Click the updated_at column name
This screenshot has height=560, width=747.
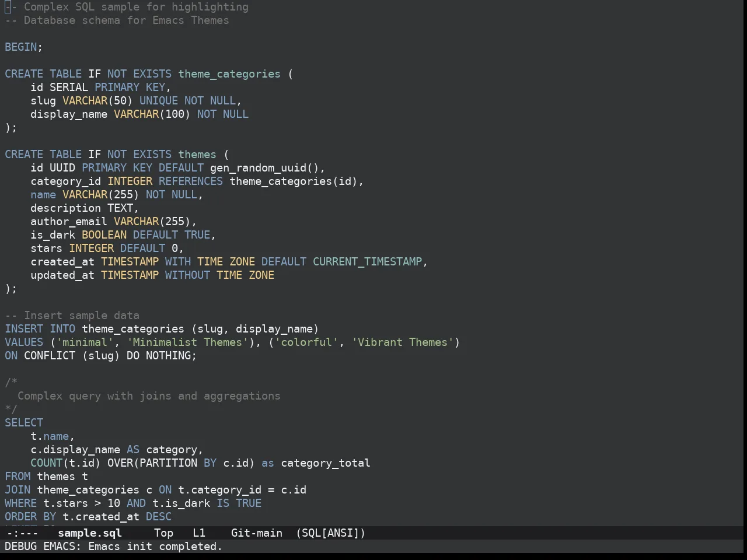click(62, 275)
